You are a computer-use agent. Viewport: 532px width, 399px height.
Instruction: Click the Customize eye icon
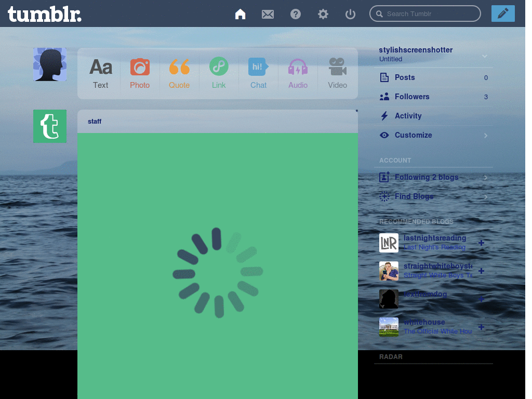[x=384, y=135]
